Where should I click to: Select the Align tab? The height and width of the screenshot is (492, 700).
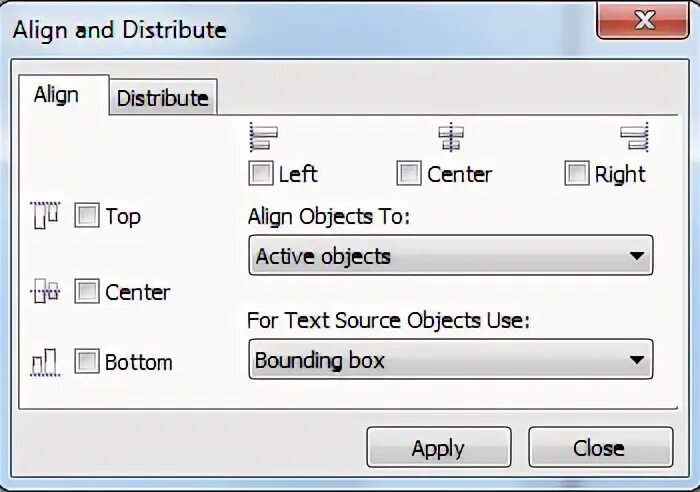click(x=57, y=95)
